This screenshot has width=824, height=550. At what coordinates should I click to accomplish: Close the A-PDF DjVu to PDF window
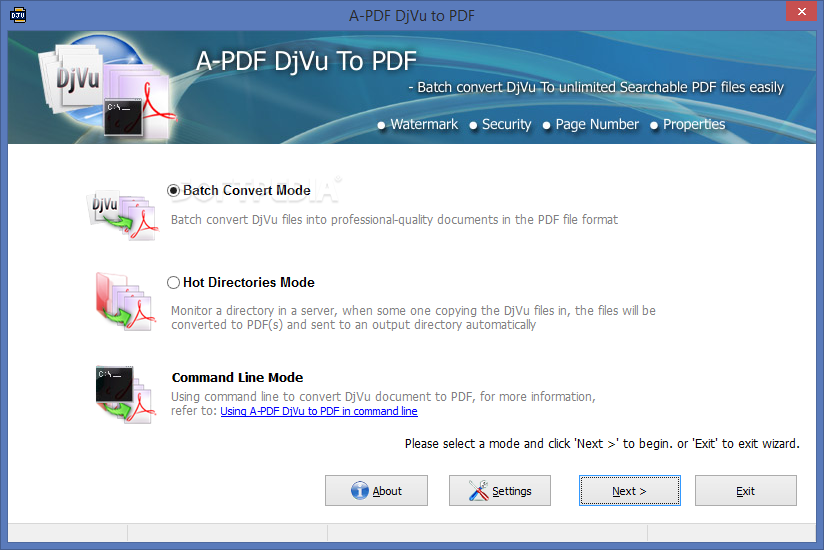tap(801, 11)
